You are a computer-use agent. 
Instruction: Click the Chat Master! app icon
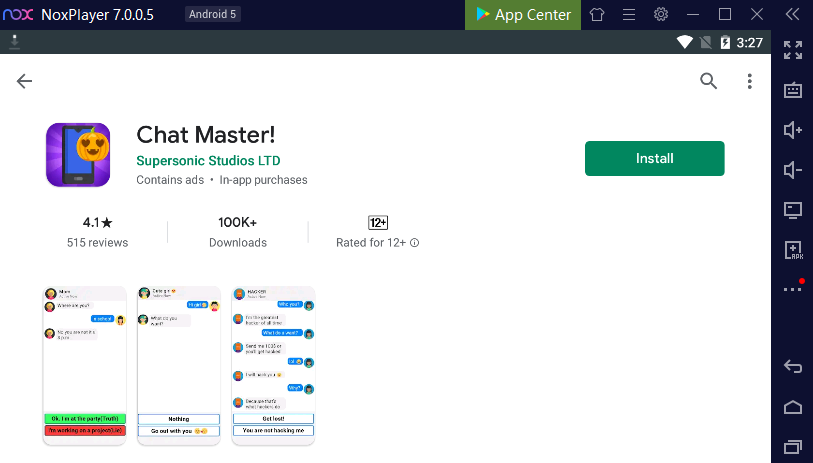(x=78, y=155)
